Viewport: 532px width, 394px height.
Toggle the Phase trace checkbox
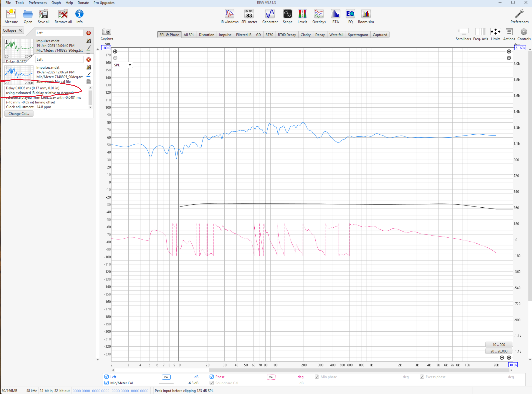pos(212,377)
